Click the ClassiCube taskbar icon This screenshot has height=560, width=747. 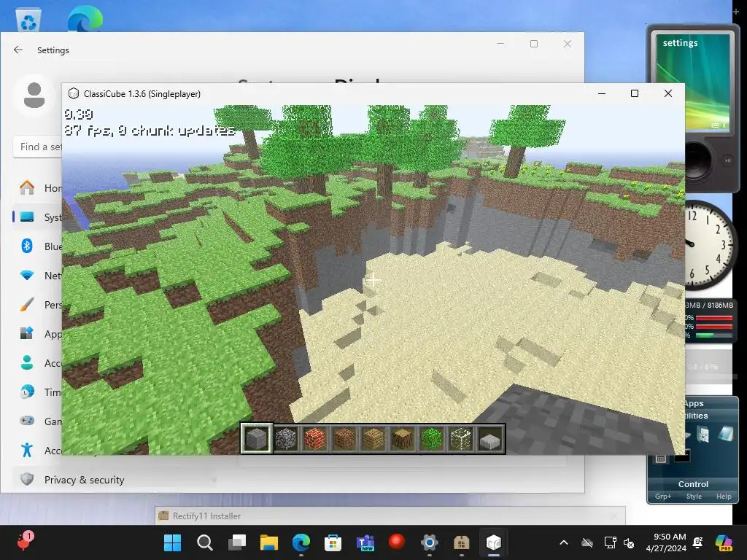(x=494, y=542)
